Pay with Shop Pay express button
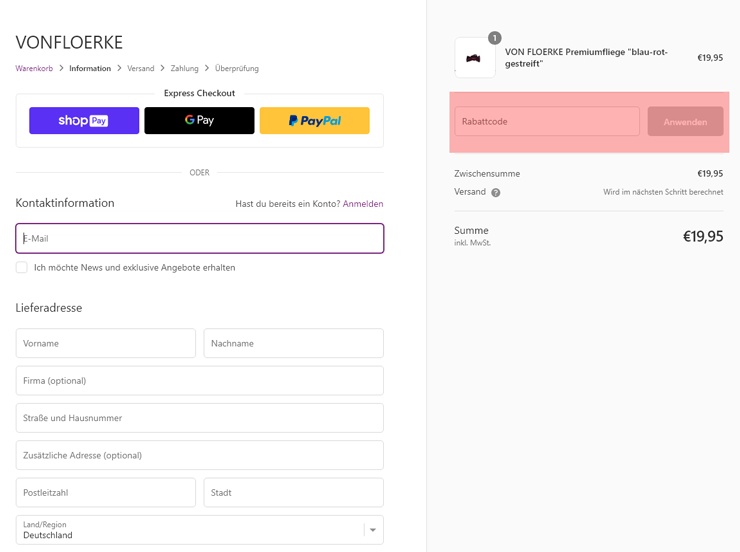 coord(84,121)
